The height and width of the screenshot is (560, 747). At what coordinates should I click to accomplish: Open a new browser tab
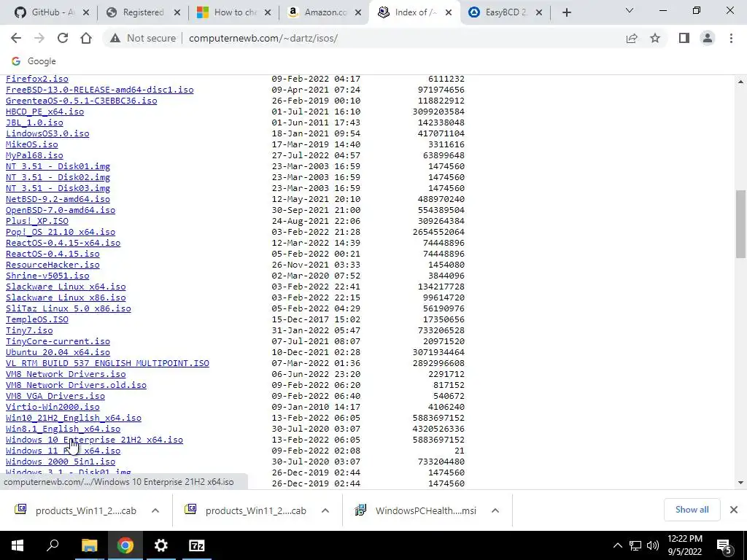566,13
